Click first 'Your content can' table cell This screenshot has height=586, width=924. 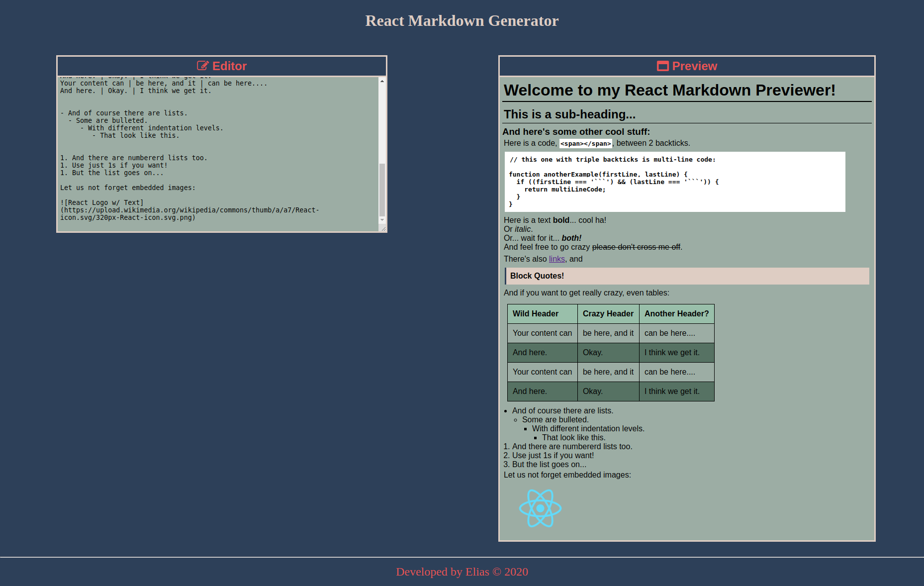[542, 333]
